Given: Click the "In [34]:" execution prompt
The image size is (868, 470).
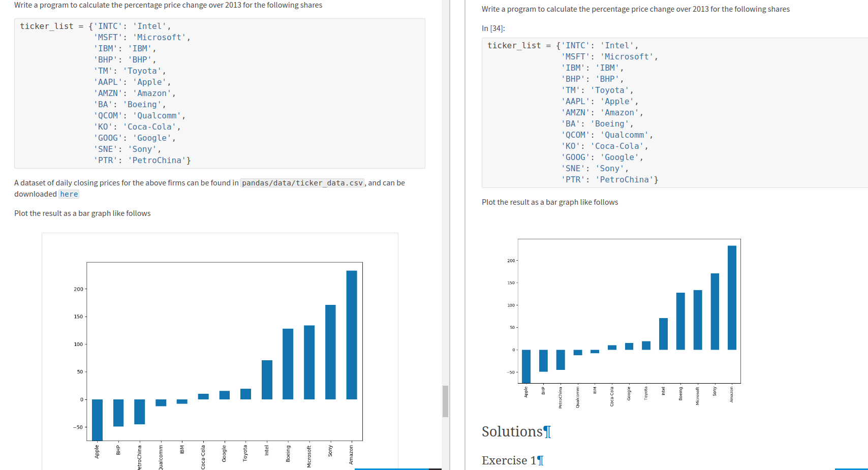Looking at the screenshot, I should tap(492, 28).
